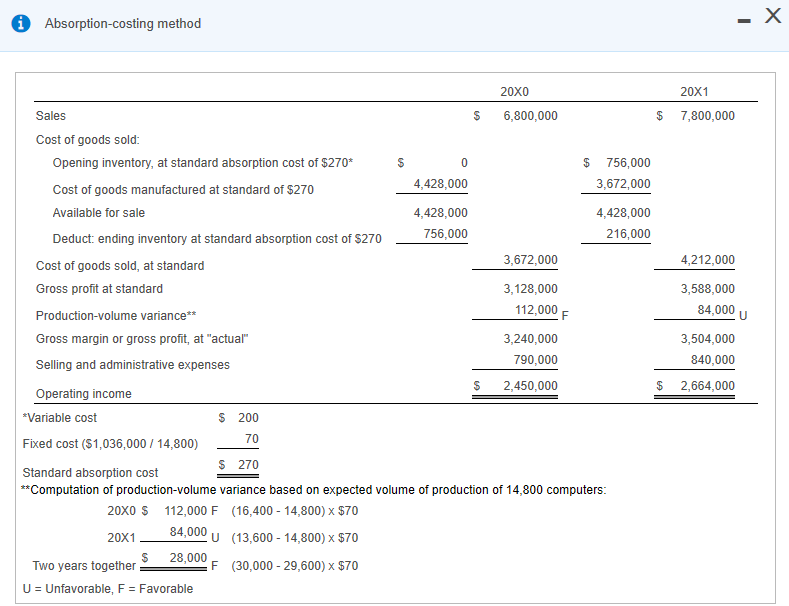
Task: Click the 'Standard absorption cost' footnote label
Action: click(90, 473)
